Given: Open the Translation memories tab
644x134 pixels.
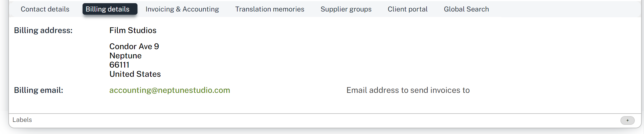Looking at the screenshot, I should click(270, 9).
